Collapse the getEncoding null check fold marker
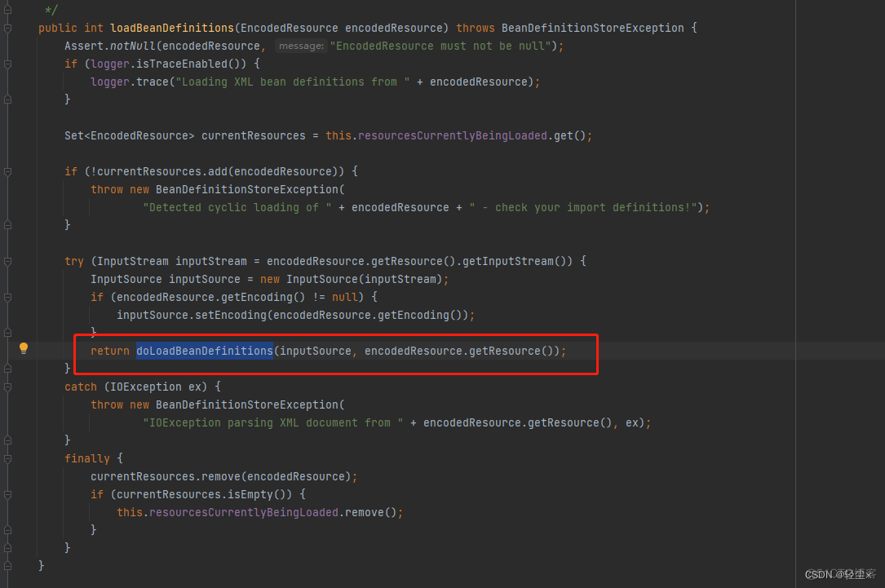The width and height of the screenshot is (885, 588). click(x=7, y=297)
